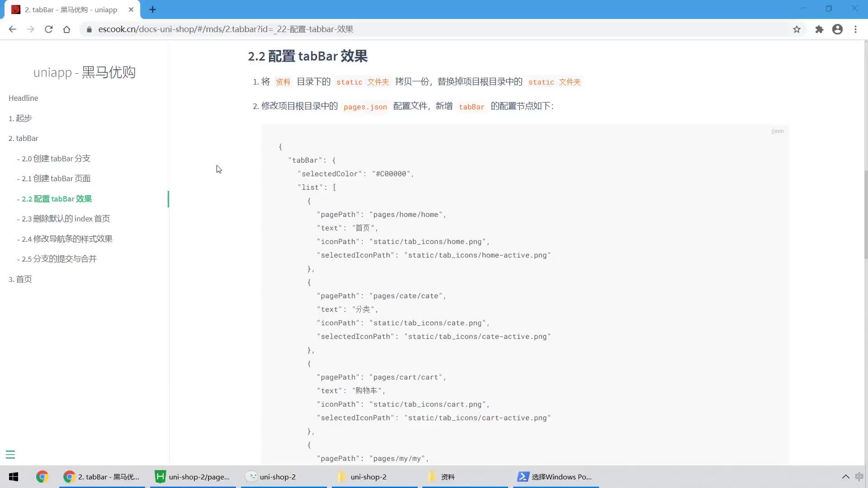Viewport: 868px width, 488px height.
Task: Click the orange 'tabBar' inline code
Action: [472, 107]
